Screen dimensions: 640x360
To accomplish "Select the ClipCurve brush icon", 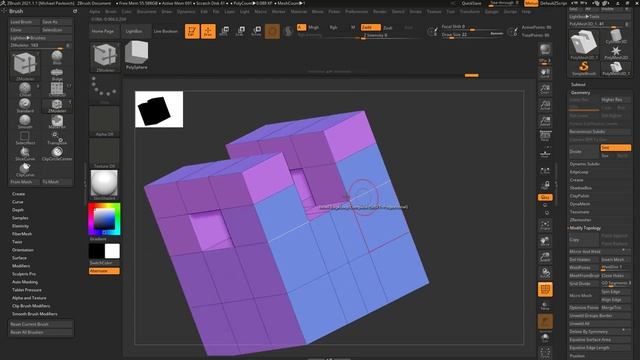I will click(x=25, y=169).
